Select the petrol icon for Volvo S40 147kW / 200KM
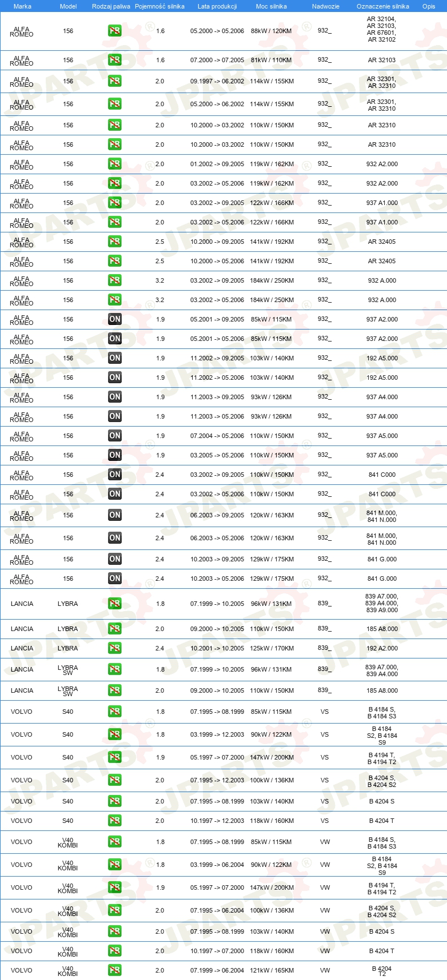The image size is (447, 980). coord(115,757)
